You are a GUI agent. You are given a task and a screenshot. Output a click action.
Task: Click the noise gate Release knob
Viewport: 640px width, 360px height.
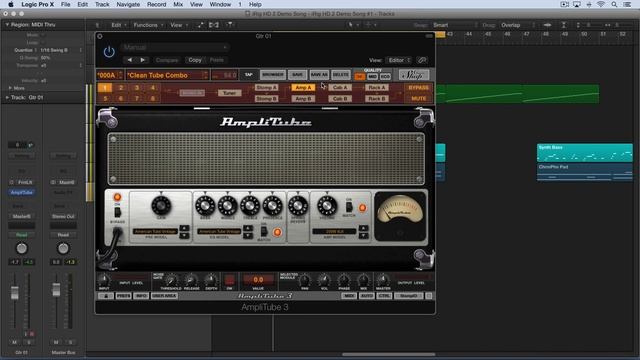pos(191,280)
